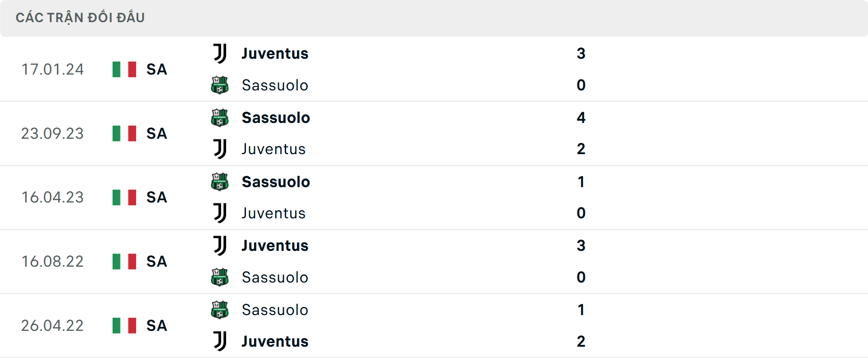
Task: Click the Italian flag for the 23.09.23 match
Action: click(123, 133)
